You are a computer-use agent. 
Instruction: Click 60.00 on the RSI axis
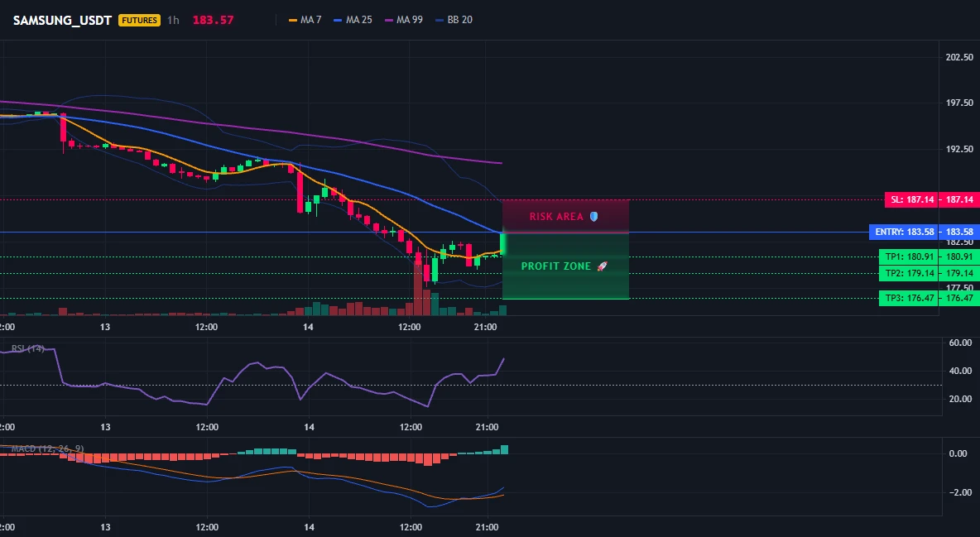point(960,343)
